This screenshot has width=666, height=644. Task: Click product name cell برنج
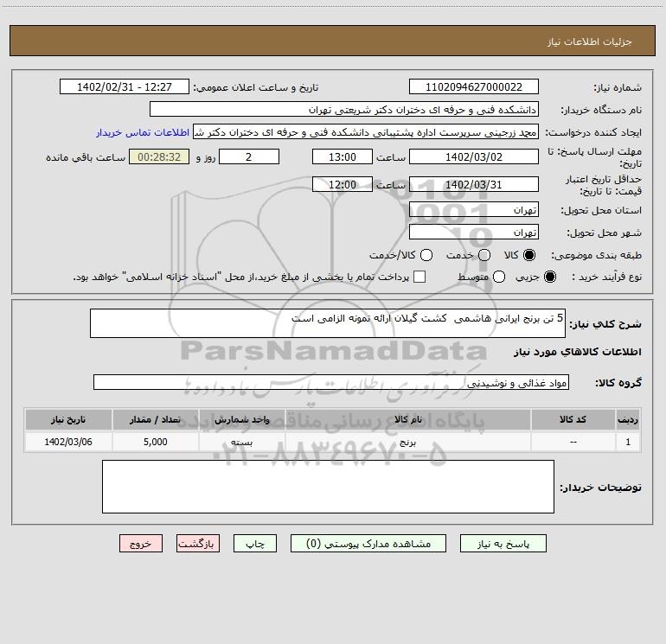[x=407, y=442]
